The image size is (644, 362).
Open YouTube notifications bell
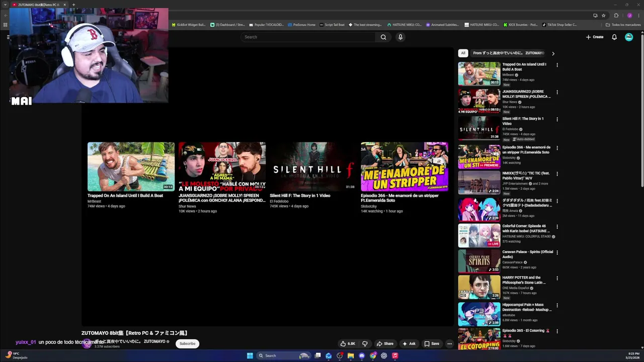pyautogui.click(x=614, y=37)
